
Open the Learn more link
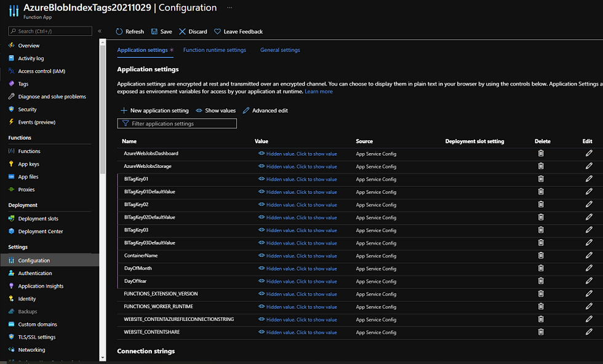[319, 92]
